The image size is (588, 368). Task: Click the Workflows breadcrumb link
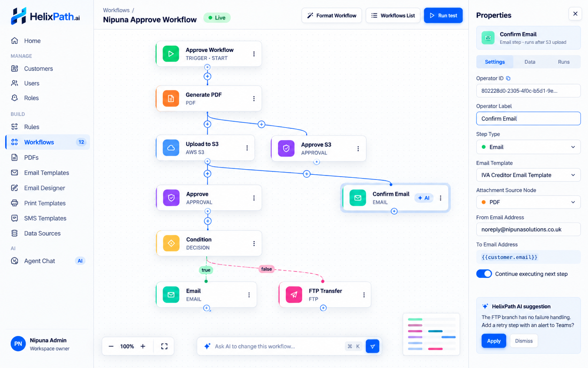[x=116, y=10]
